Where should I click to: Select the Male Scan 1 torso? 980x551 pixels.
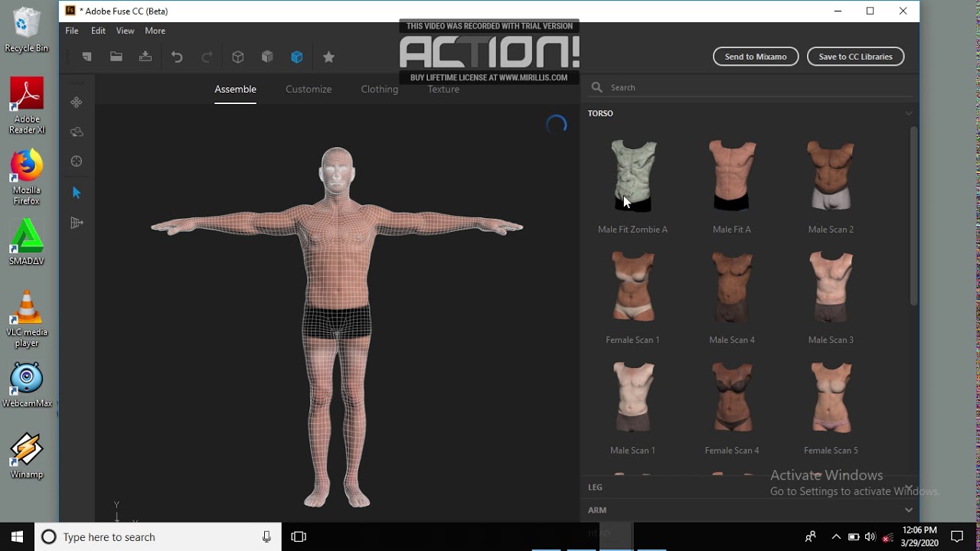click(x=633, y=408)
